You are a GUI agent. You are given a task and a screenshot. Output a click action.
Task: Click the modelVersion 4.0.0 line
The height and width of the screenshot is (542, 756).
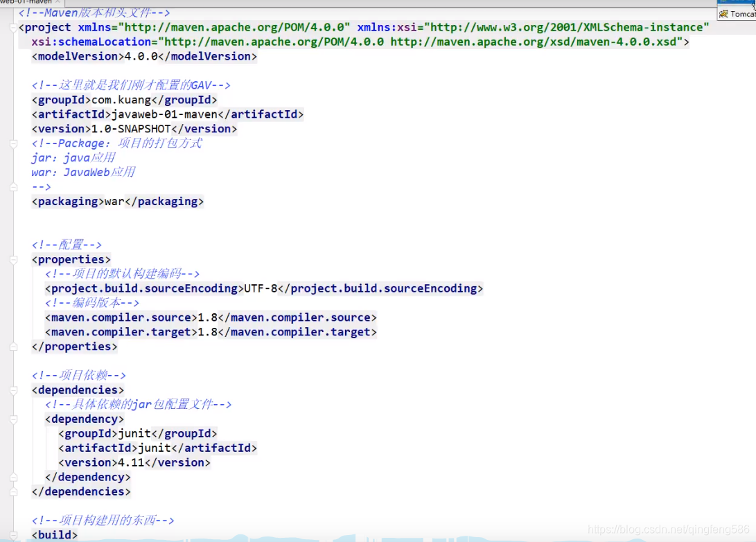click(144, 56)
